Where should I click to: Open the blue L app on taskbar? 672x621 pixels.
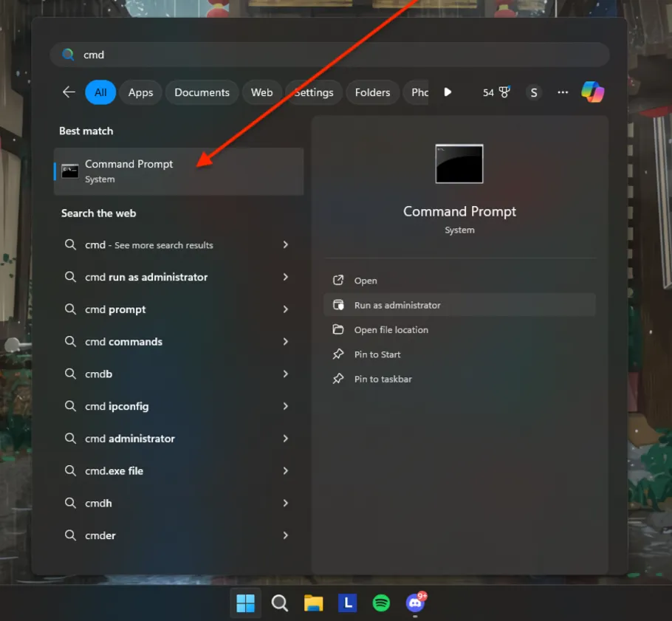click(x=347, y=603)
